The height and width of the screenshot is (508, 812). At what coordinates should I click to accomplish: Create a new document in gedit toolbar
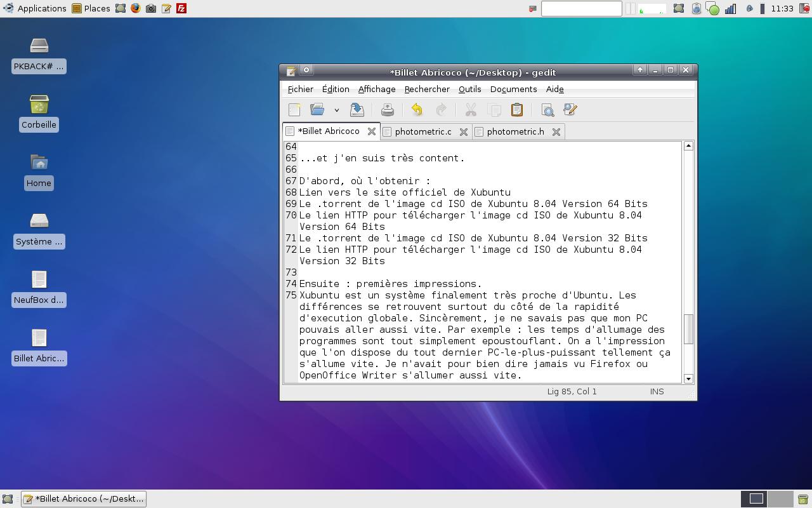click(294, 110)
